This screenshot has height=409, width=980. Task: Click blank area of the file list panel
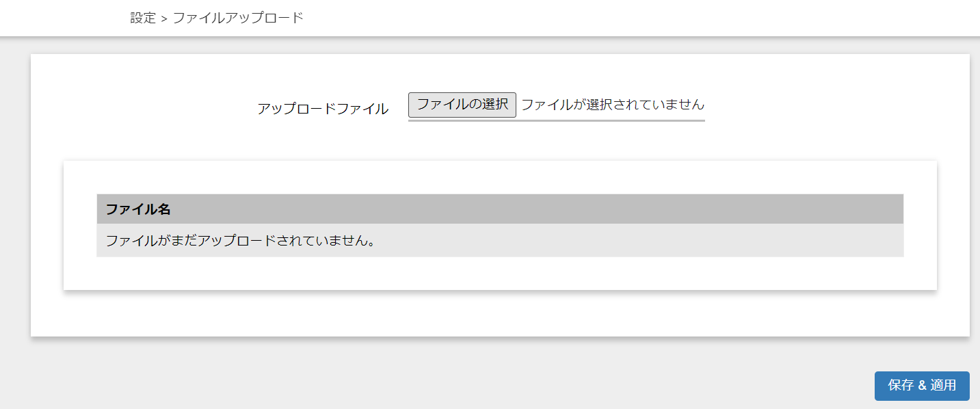coord(500,274)
